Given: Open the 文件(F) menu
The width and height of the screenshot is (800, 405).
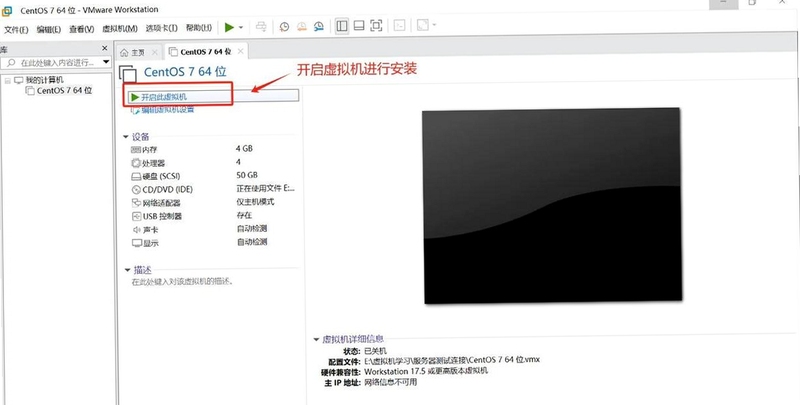Looking at the screenshot, I should [16, 30].
